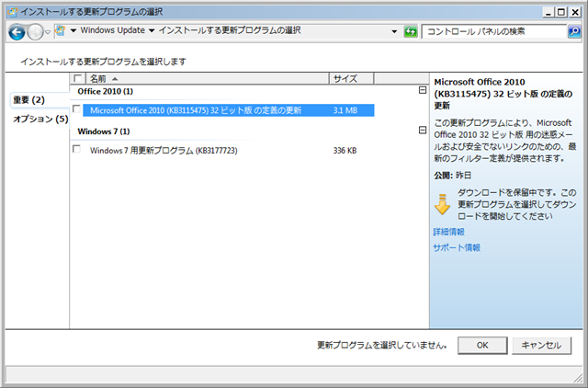Click the search magnifier icon
Image resolution: width=588 pixels, height=388 pixels.
(x=574, y=31)
